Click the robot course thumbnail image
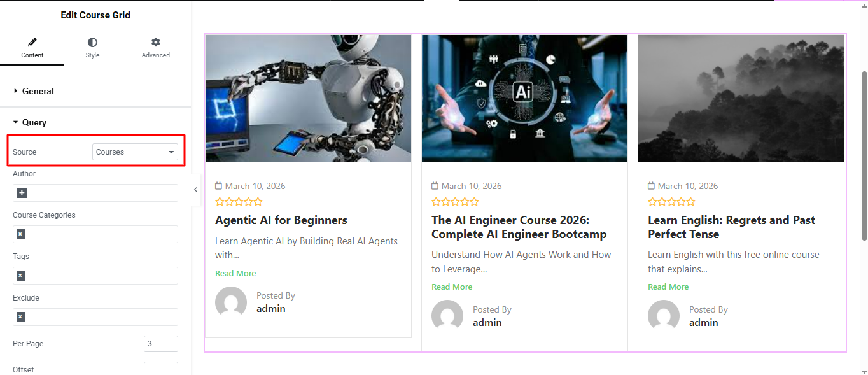The image size is (868, 375). 308,99
